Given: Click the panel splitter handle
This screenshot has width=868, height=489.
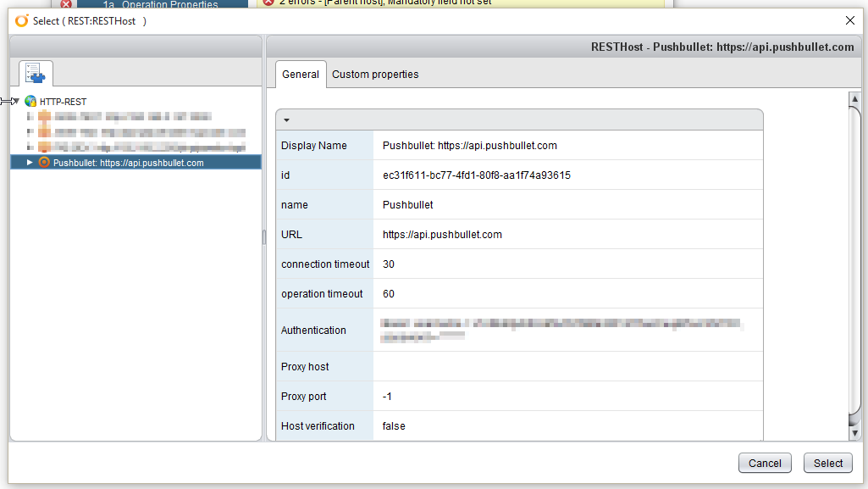Looking at the screenshot, I should (264, 237).
